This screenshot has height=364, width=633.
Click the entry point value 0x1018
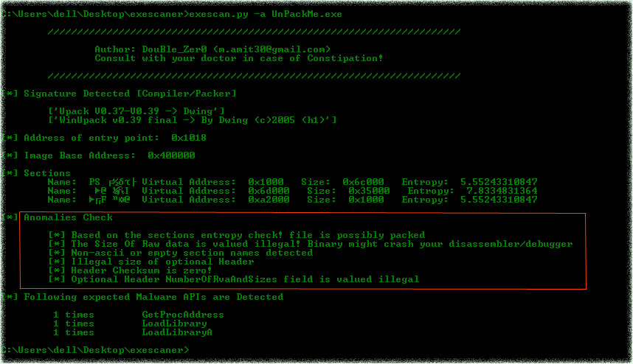(x=189, y=138)
